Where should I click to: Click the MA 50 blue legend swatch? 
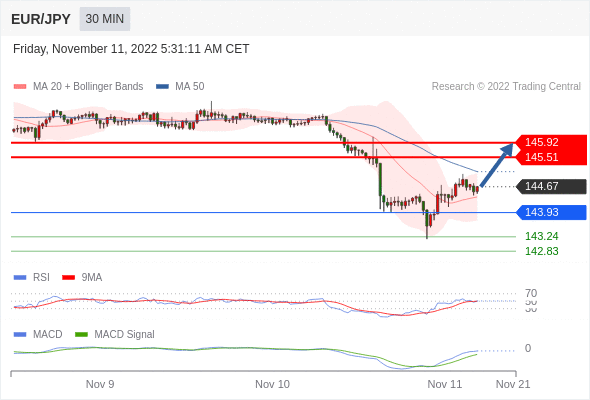click(162, 87)
